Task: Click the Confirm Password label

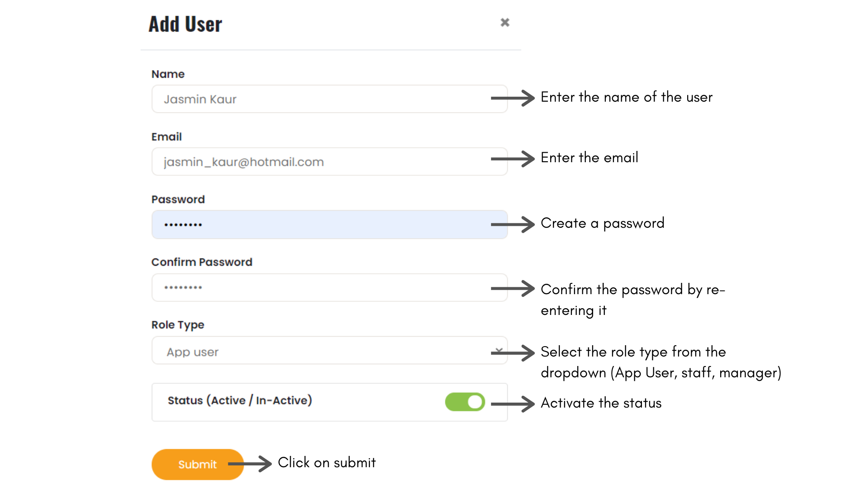Action: point(202,262)
